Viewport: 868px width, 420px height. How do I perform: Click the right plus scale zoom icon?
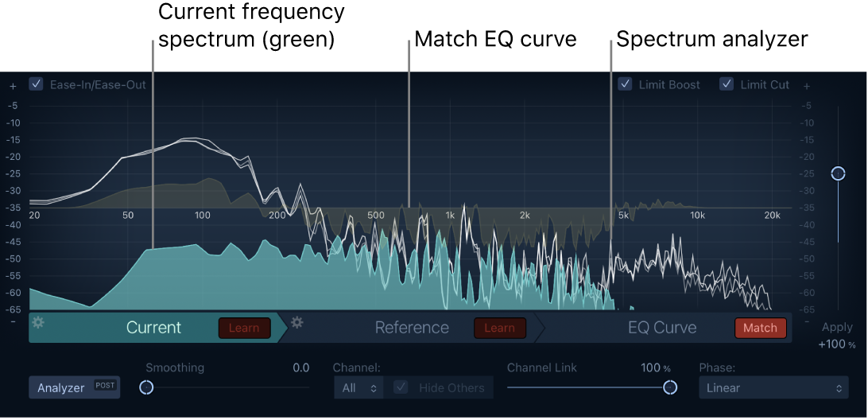[807, 86]
